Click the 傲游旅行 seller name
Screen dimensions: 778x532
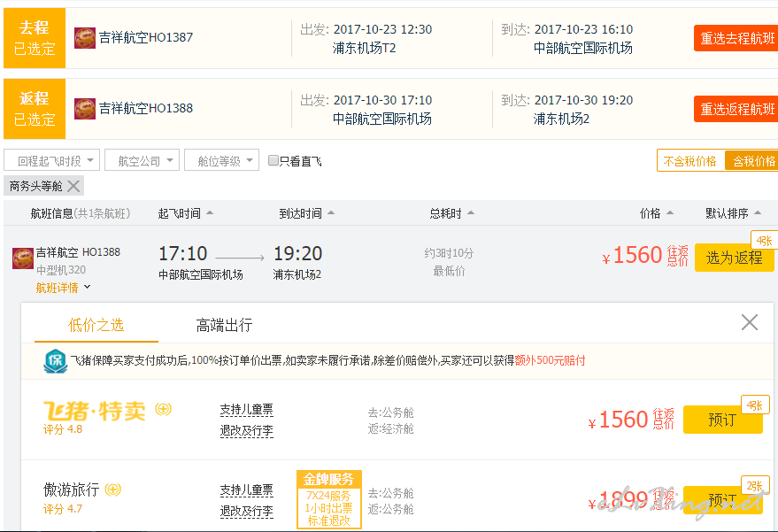71,490
